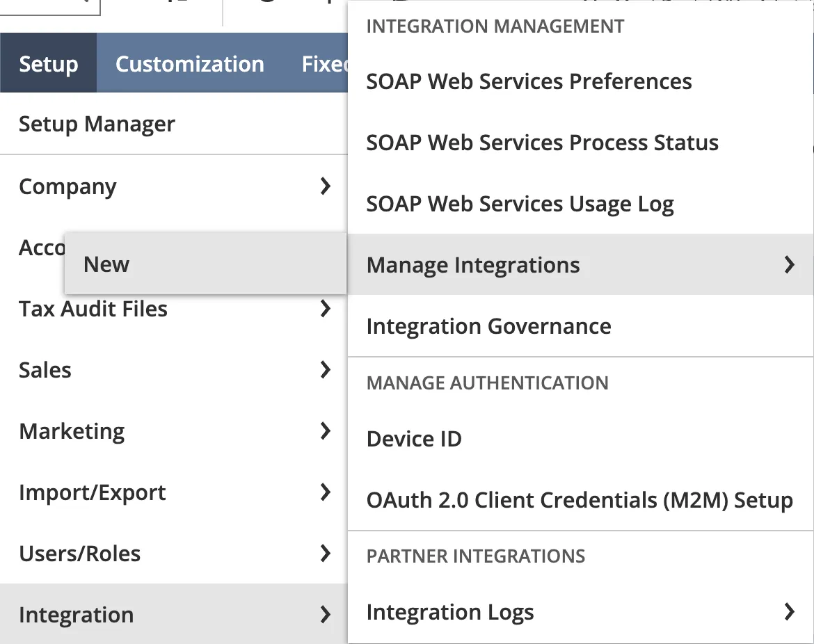Open the Users/Roles submenu
This screenshot has height=644, width=814.
point(173,554)
